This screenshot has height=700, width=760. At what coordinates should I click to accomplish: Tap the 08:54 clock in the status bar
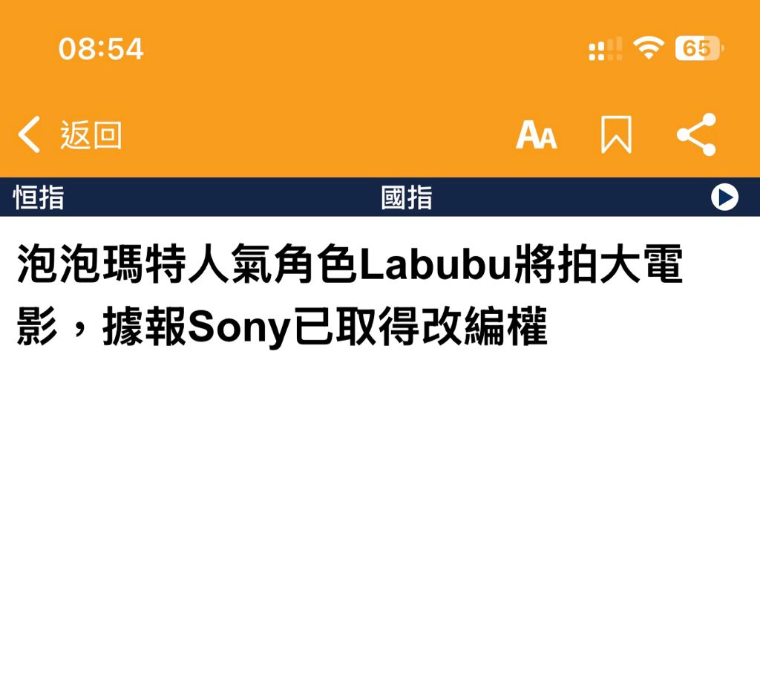[101, 49]
